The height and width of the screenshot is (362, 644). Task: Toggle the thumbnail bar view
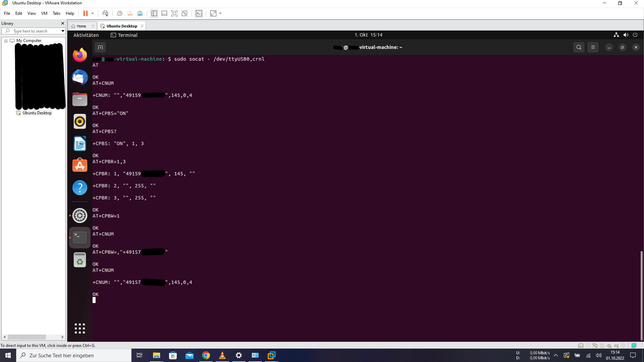[164, 13]
